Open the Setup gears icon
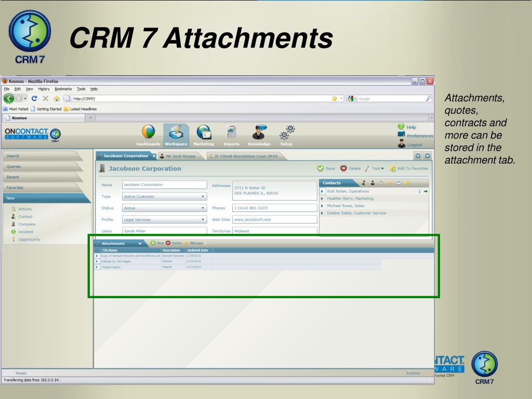532x399 pixels. (x=287, y=132)
